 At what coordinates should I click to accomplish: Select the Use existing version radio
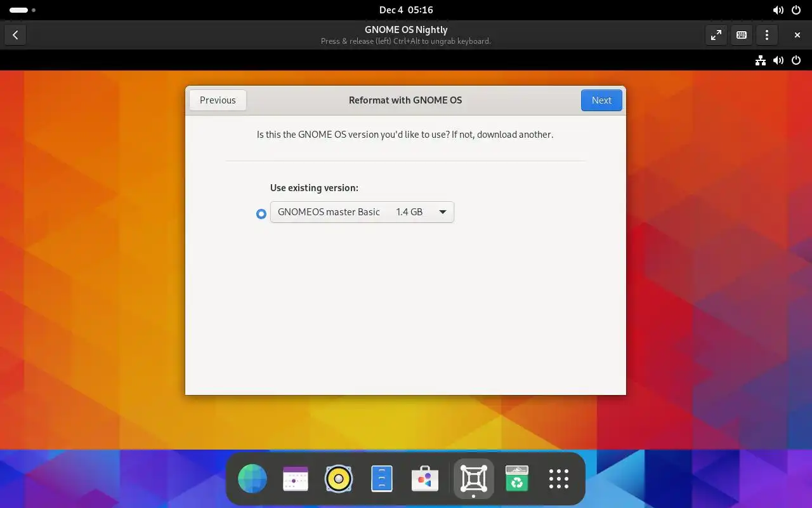pyautogui.click(x=261, y=214)
